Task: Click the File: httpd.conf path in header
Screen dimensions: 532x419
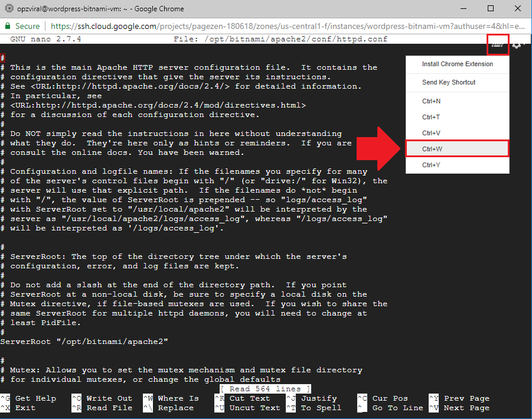Action: (280, 39)
